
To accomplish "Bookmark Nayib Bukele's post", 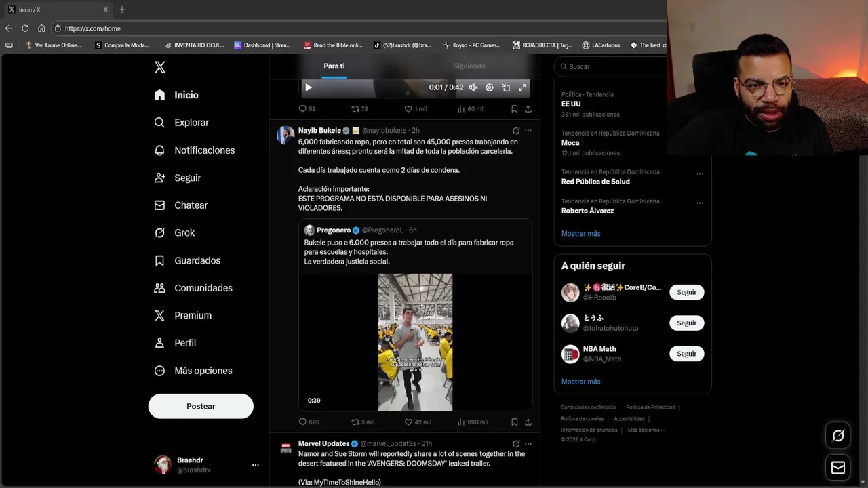I will coord(515,422).
